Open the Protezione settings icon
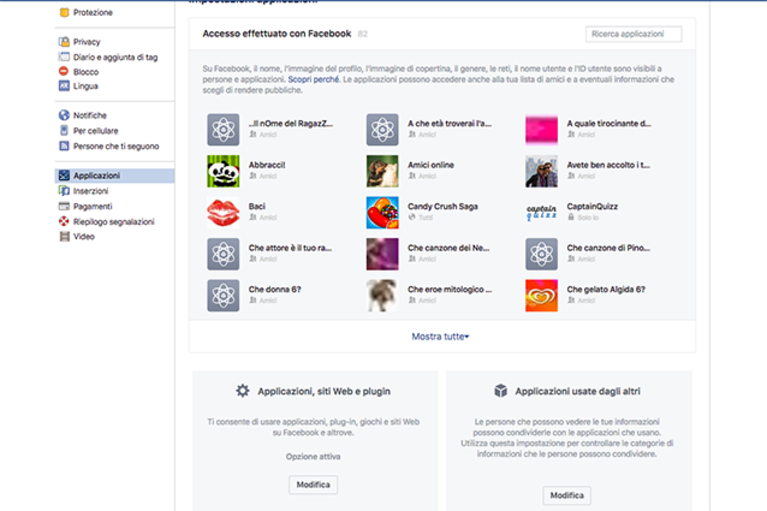This screenshot has height=511, width=767. pyautogui.click(x=64, y=12)
